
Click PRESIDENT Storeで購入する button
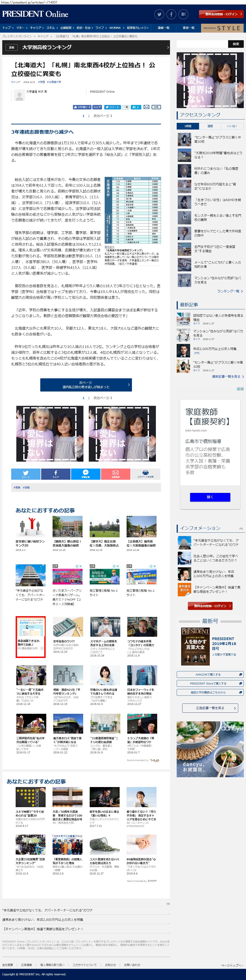pos(210,683)
